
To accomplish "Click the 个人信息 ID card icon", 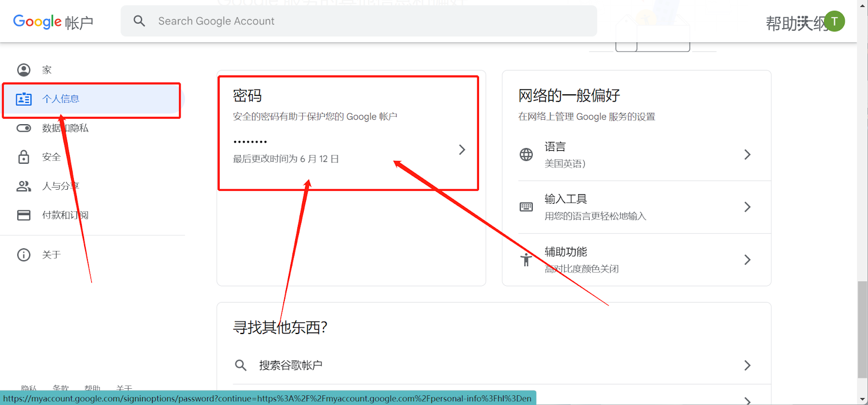I will pyautogui.click(x=24, y=99).
